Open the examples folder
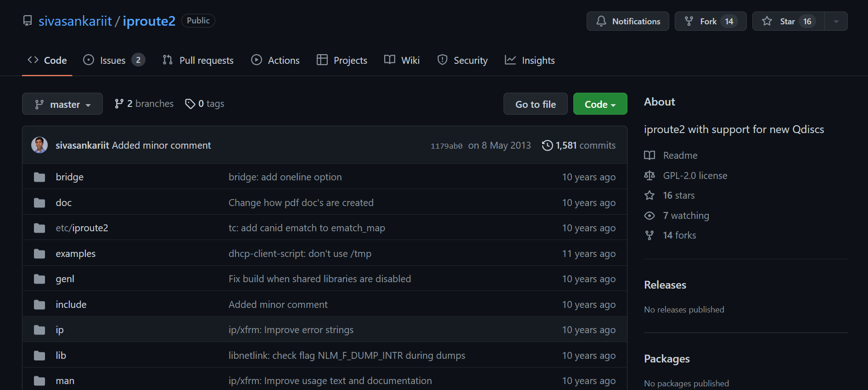Viewport: 868px width, 390px height. coord(76,254)
